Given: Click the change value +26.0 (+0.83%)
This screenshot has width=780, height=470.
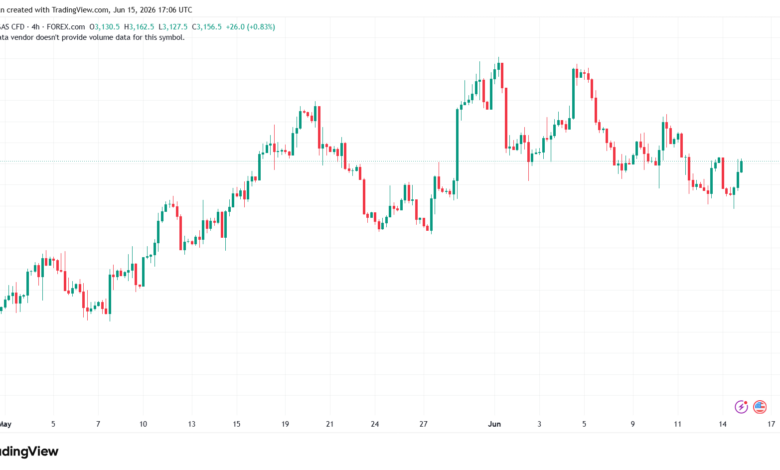Looking at the screenshot, I should [x=250, y=27].
